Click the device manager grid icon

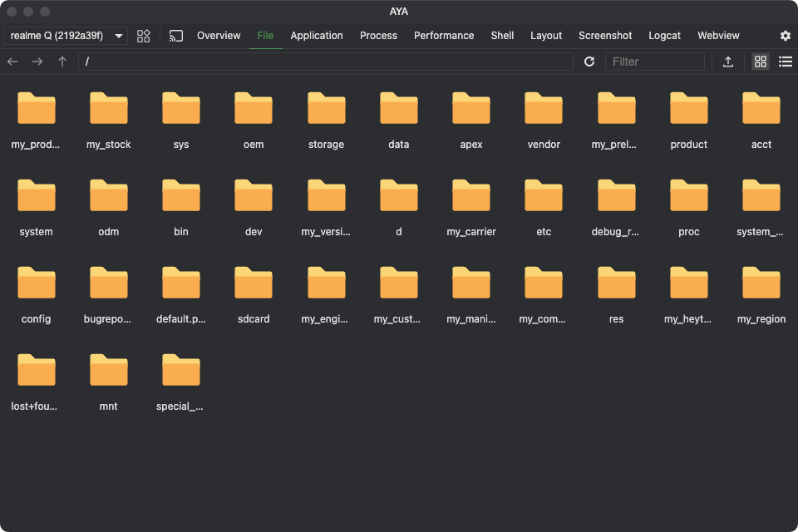point(144,36)
